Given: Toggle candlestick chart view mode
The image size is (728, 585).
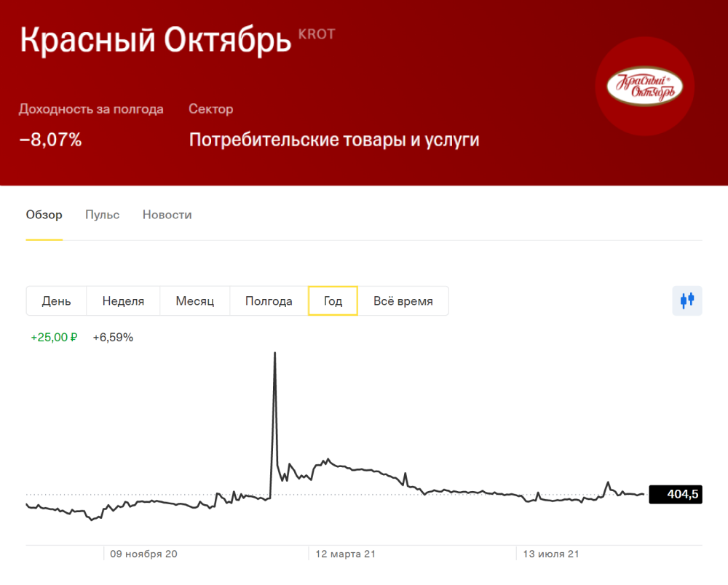Looking at the screenshot, I should coord(688,301).
